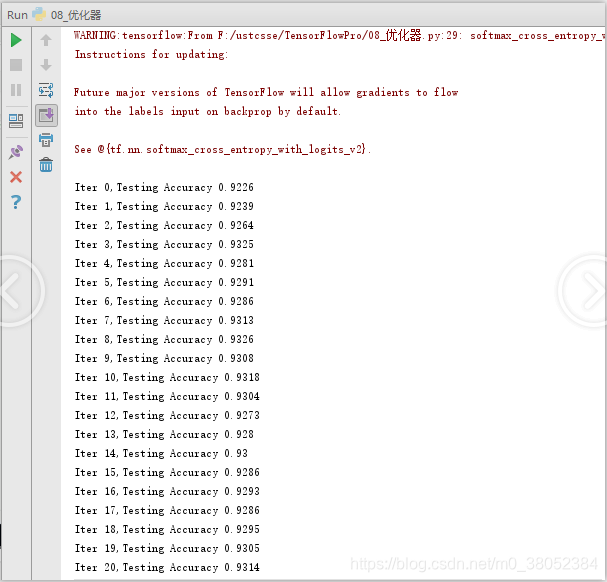Screen dimensions: 607x582
Task: Toggle scroll to end of output
Action: tap(46, 115)
